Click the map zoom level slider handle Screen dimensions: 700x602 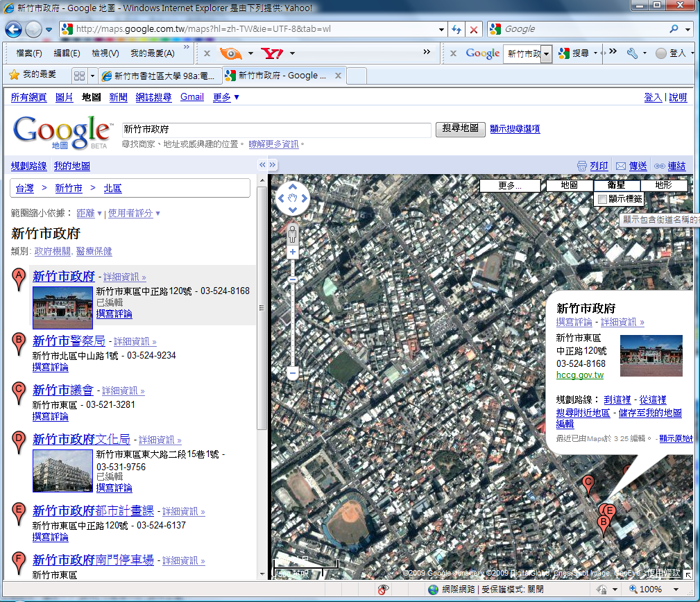click(292, 279)
